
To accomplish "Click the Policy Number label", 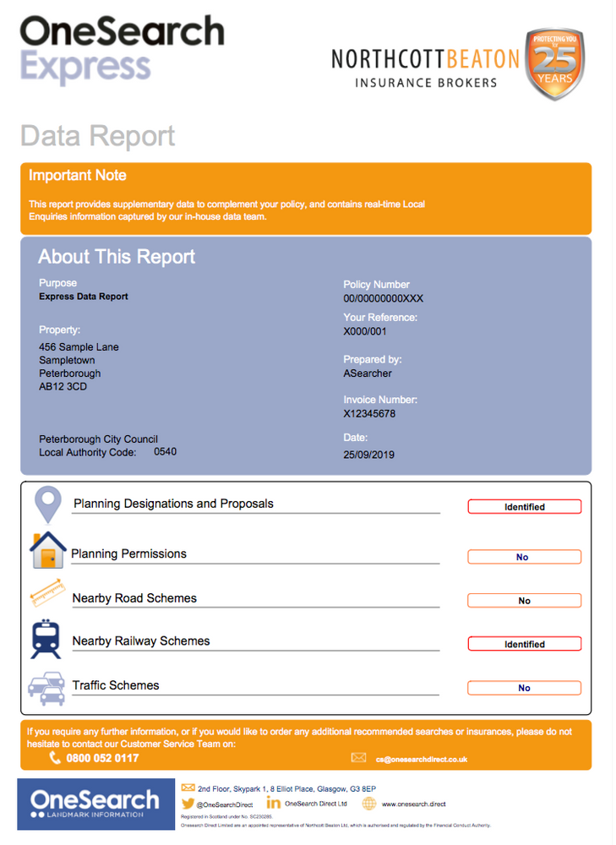I will [376, 285].
